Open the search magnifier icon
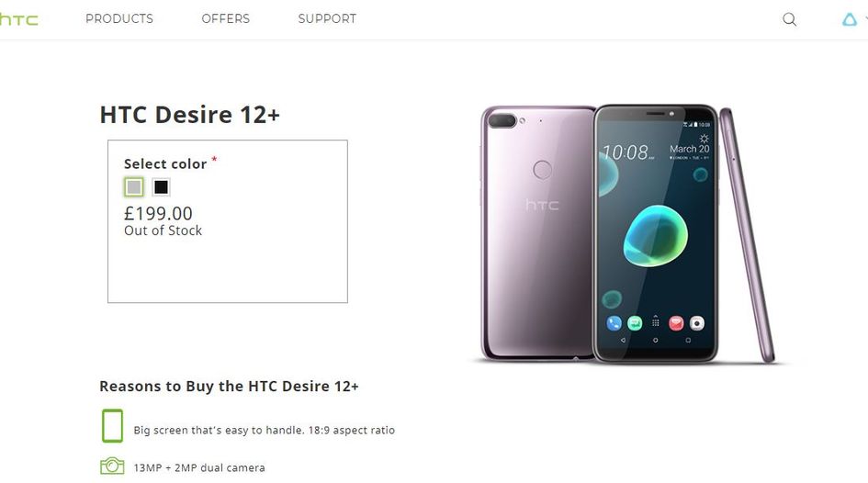 click(789, 19)
